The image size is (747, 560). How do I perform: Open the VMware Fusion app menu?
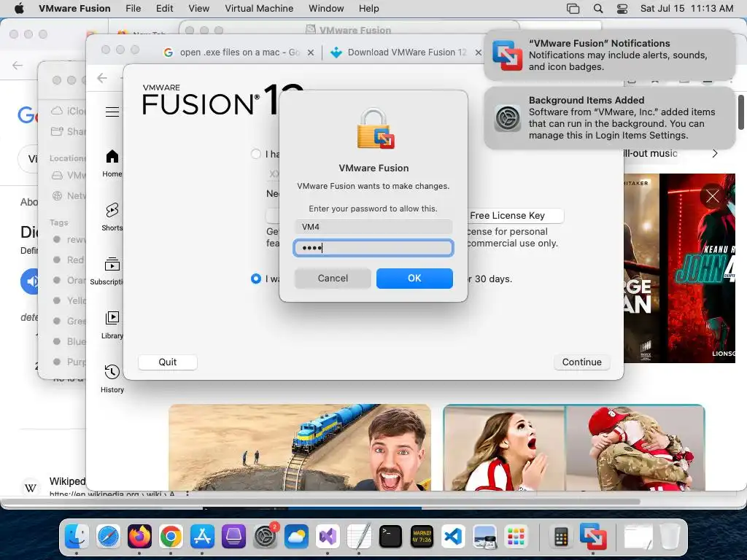click(x=74, y=9)
